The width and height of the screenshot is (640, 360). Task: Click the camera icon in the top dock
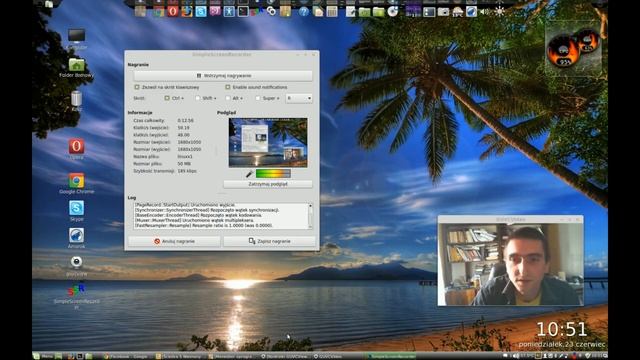click(443, 12)
